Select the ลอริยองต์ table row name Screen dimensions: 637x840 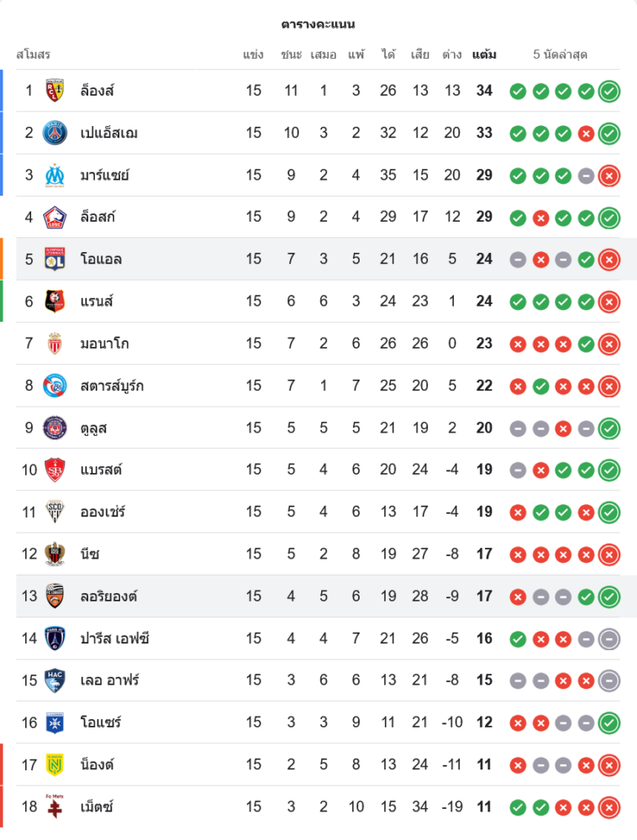coord(109,596)
